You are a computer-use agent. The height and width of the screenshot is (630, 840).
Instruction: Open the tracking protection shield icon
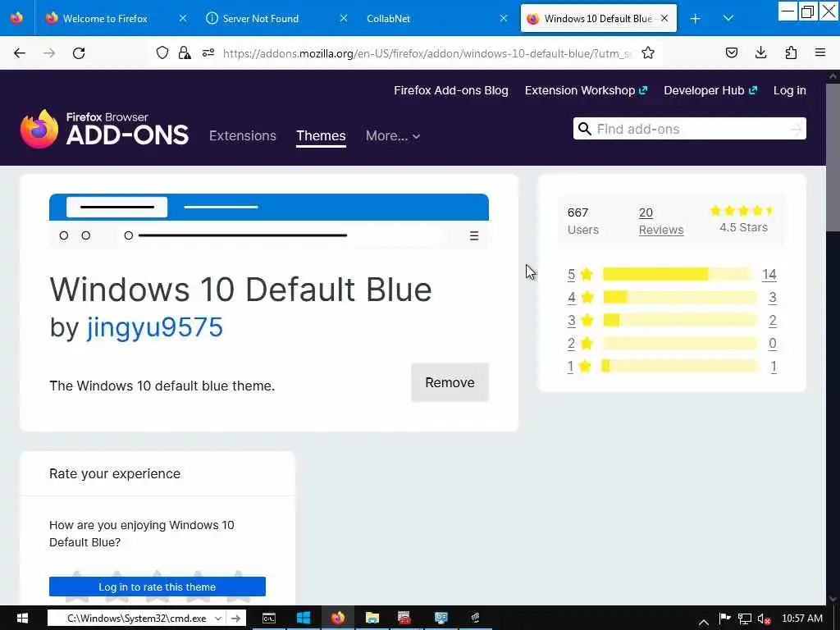click(162, 52)
